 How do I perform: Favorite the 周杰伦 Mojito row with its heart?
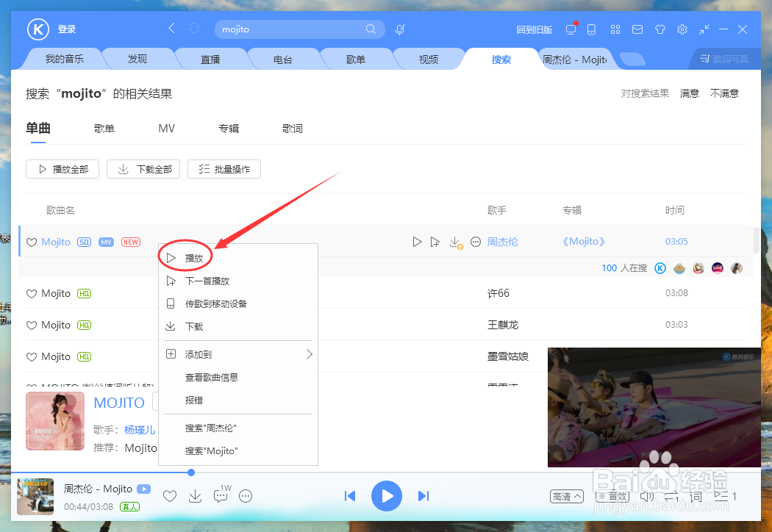[32, 242]
